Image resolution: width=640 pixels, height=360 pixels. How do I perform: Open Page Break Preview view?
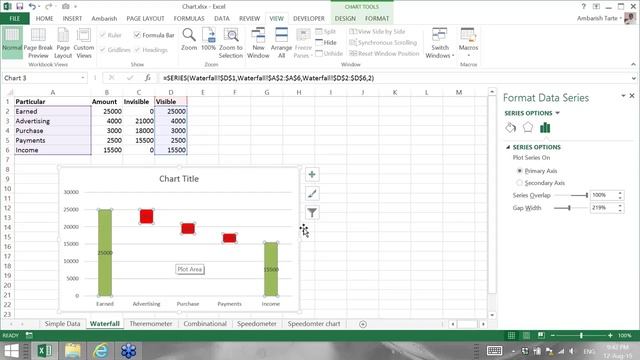[38, 42]
